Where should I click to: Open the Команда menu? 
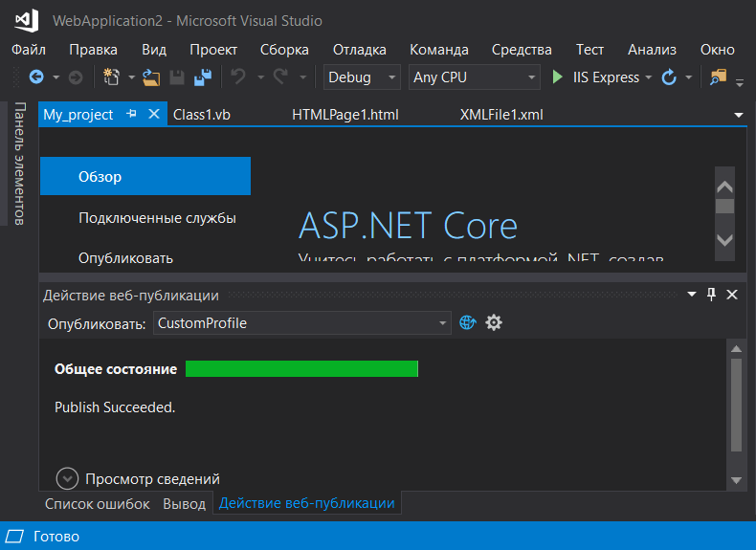pos(438,50)
